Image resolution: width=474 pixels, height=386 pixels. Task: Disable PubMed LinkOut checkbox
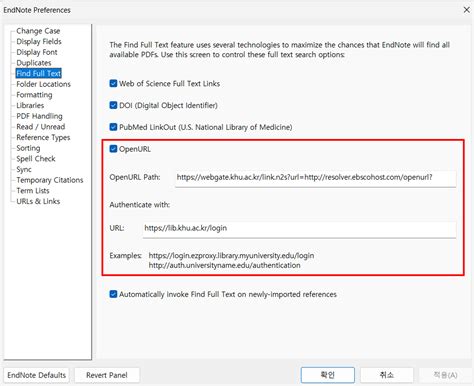(x=113, y=127)
